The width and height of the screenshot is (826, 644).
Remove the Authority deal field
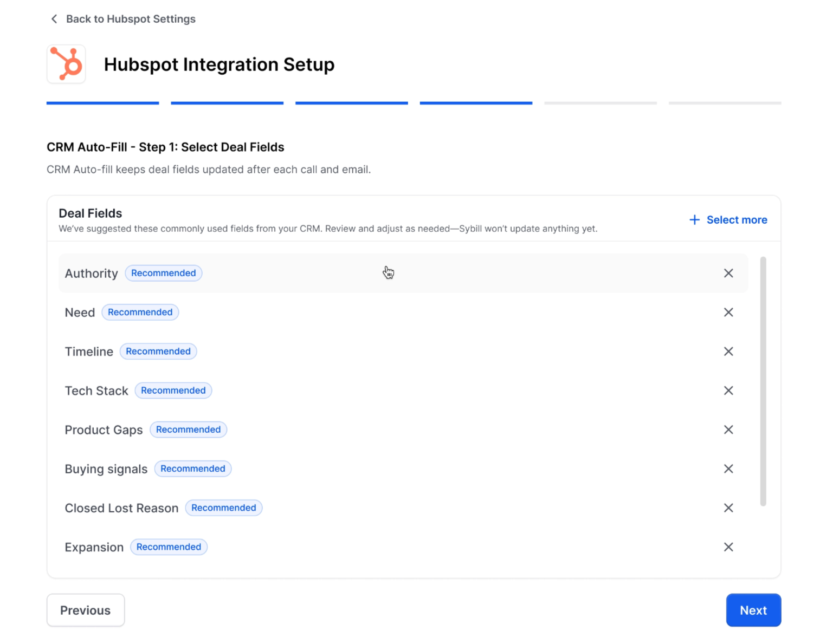[728, 273]
